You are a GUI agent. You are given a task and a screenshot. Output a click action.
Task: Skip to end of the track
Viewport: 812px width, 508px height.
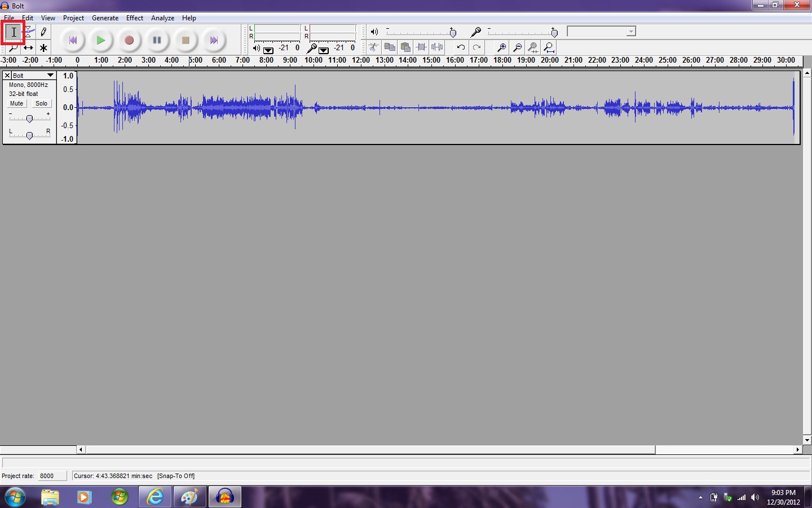tap(214, 40)
